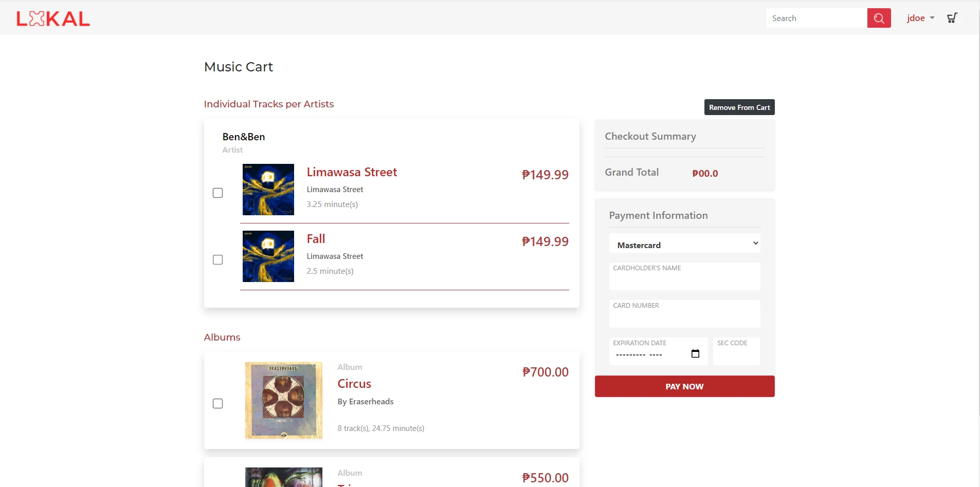Focus the Card Number input field

coord(684,314)
